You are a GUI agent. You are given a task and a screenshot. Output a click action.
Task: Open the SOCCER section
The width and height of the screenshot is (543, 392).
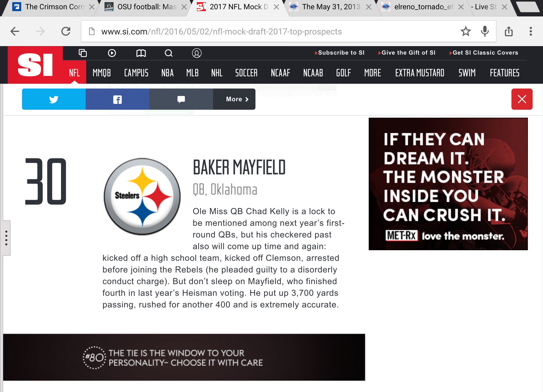coord(246,73)
